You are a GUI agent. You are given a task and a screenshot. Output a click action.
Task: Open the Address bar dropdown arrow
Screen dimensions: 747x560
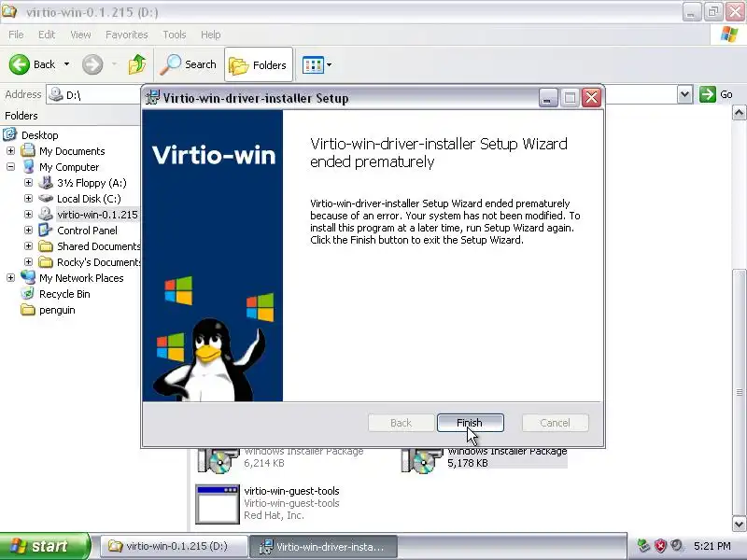point(684,94)
